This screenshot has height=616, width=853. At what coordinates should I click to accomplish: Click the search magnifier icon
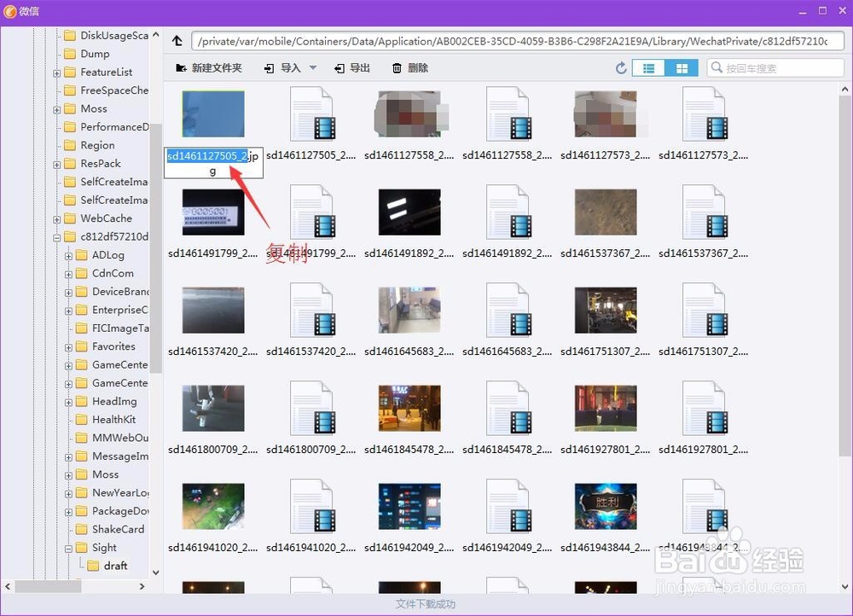click(717, 67)
